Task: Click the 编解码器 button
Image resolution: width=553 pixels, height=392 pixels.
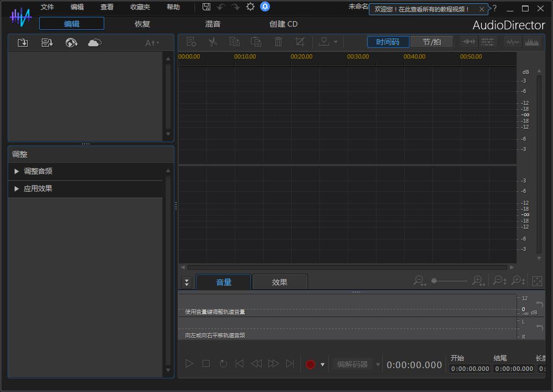Action: point(353,364)
